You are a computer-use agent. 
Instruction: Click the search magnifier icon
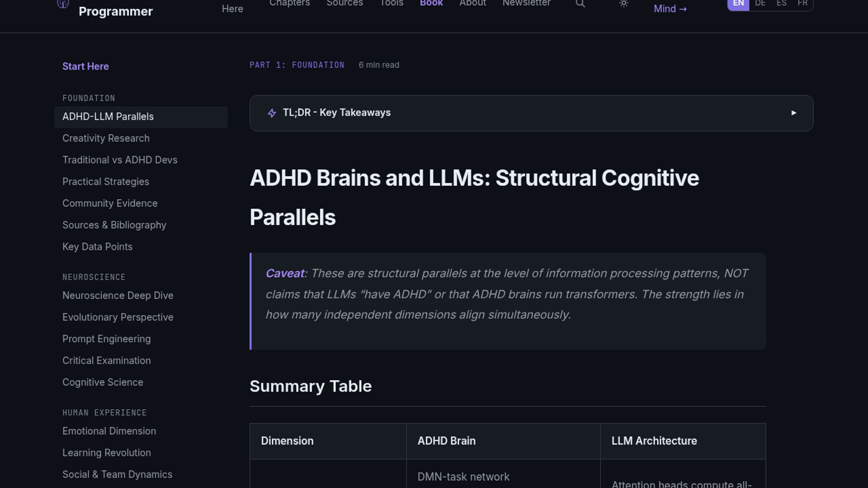(580, 4)
